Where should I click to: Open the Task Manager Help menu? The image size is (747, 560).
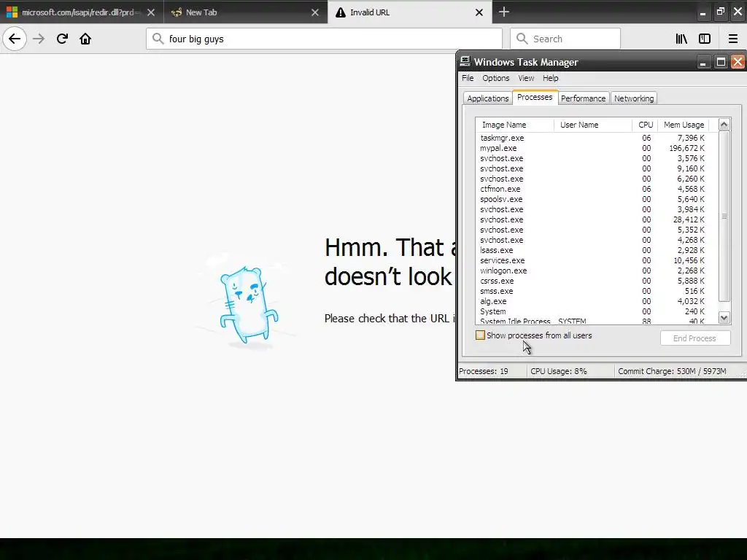(550, 78)
